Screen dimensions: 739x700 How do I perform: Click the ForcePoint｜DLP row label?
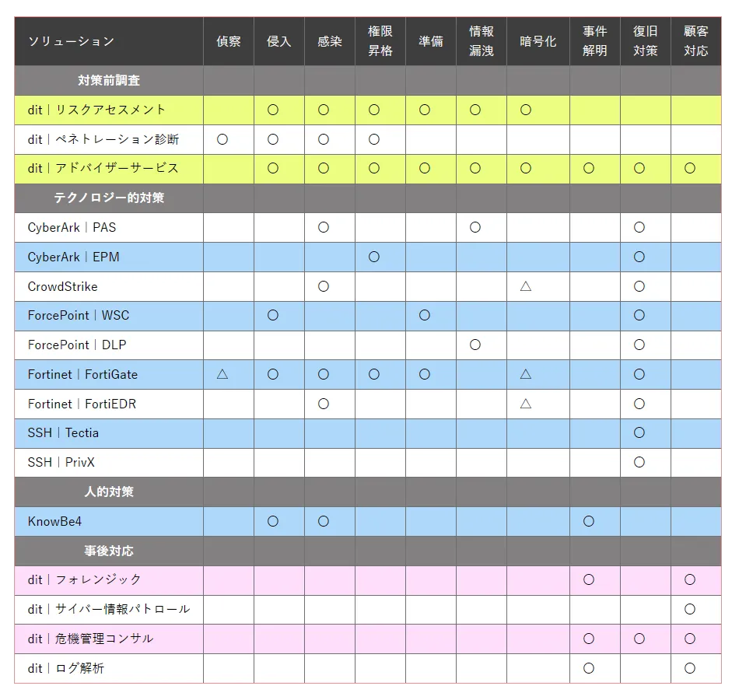click(77, 345)
